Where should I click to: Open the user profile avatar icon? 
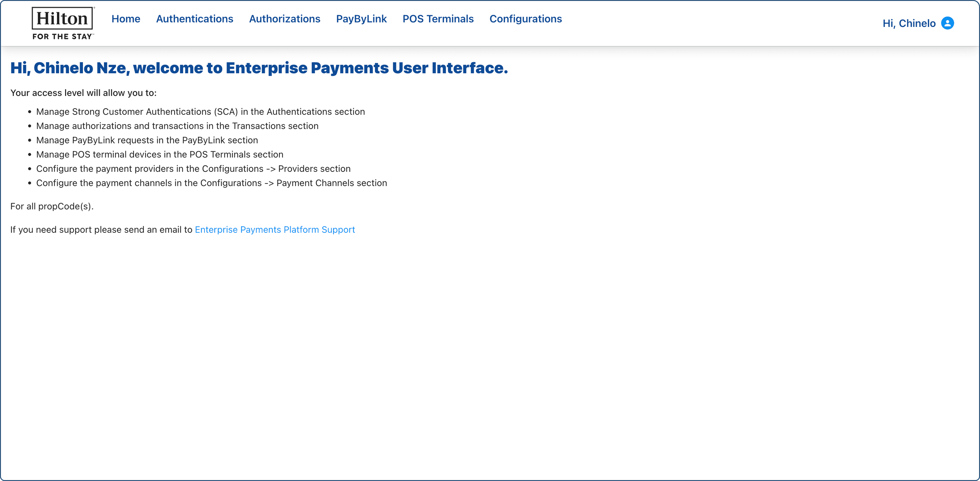[x=947, y=23]
